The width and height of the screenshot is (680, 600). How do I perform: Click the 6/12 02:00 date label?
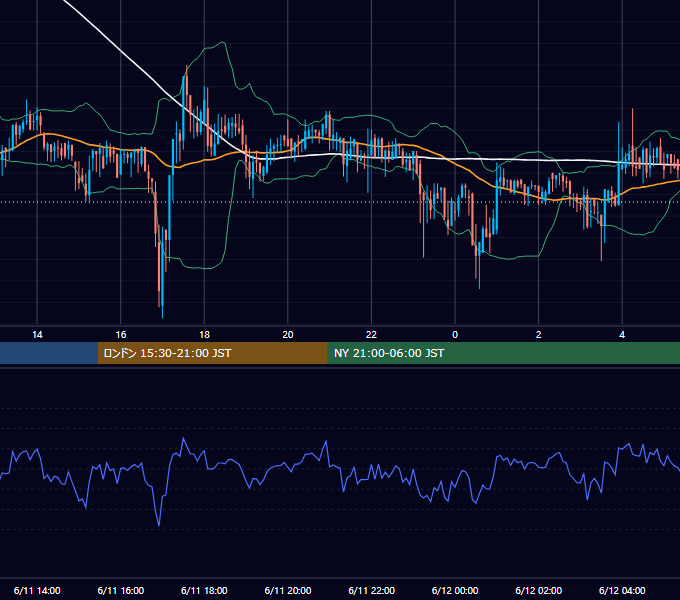coord(539,590)
